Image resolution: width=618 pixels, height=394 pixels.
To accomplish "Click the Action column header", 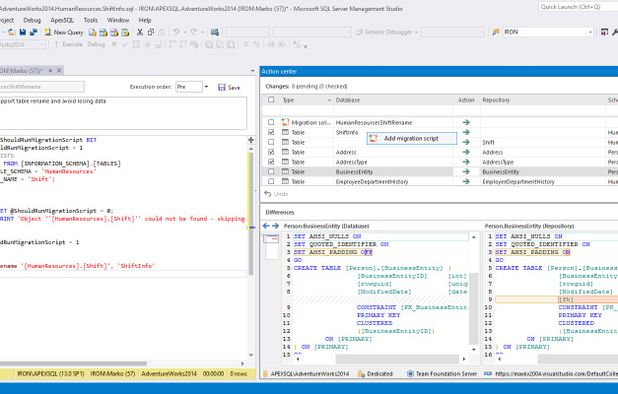I will 466,100.
